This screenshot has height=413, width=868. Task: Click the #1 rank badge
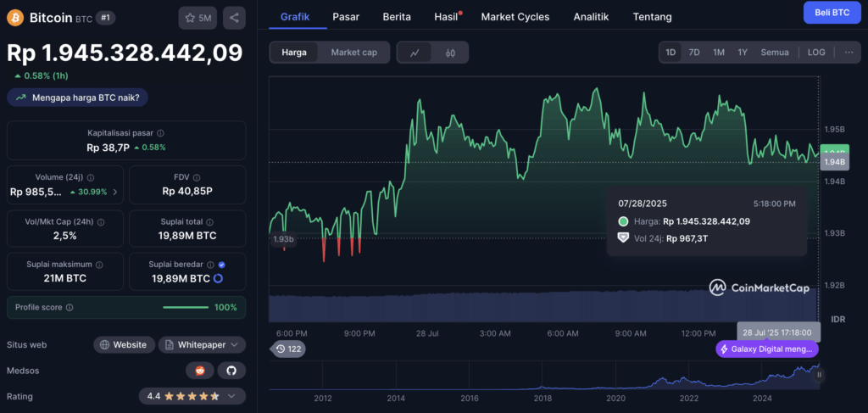point(104,18)
